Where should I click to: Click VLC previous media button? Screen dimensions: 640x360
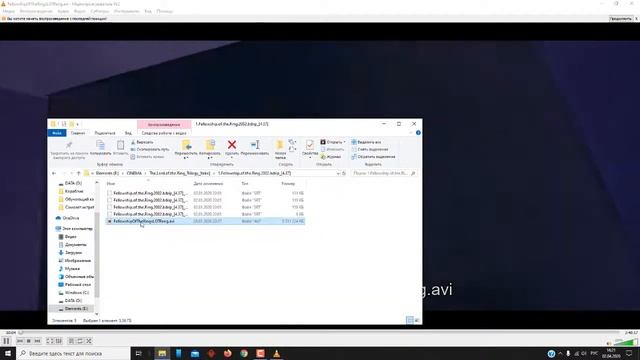pyautogui.click(x=20, y=341)
